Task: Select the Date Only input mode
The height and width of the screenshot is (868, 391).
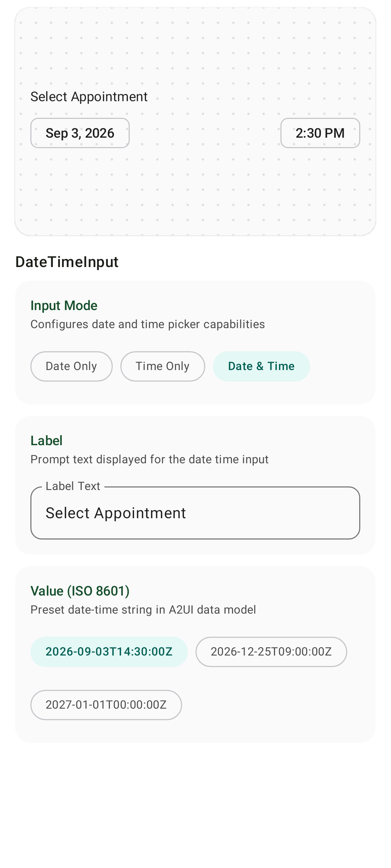Action: point(72,366)
